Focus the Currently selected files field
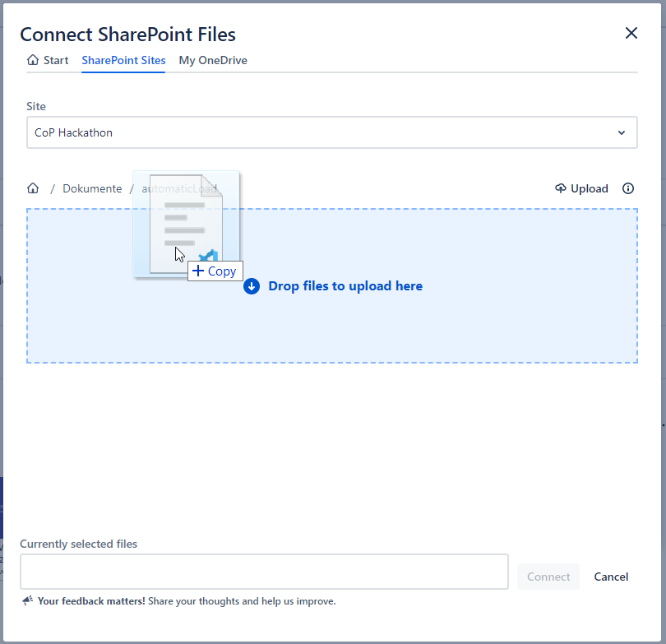 coord(264,572)
